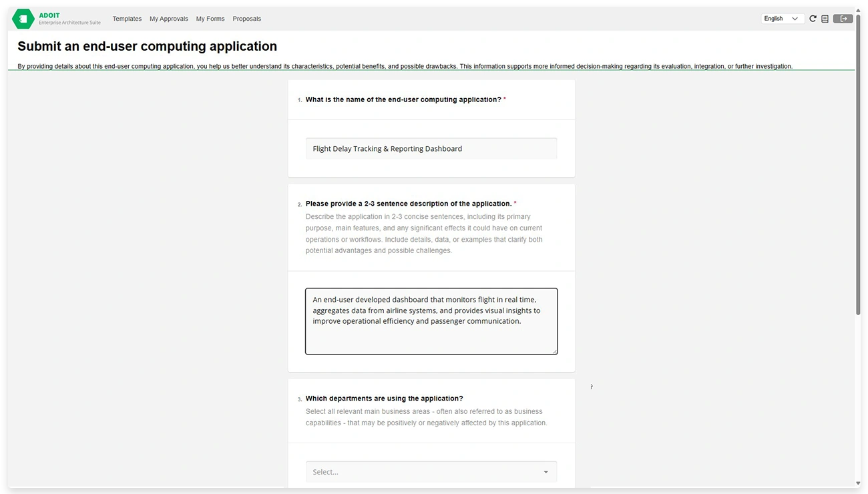Click the question 1 name heading
This screenshot has width=868, height=494.
404,99
